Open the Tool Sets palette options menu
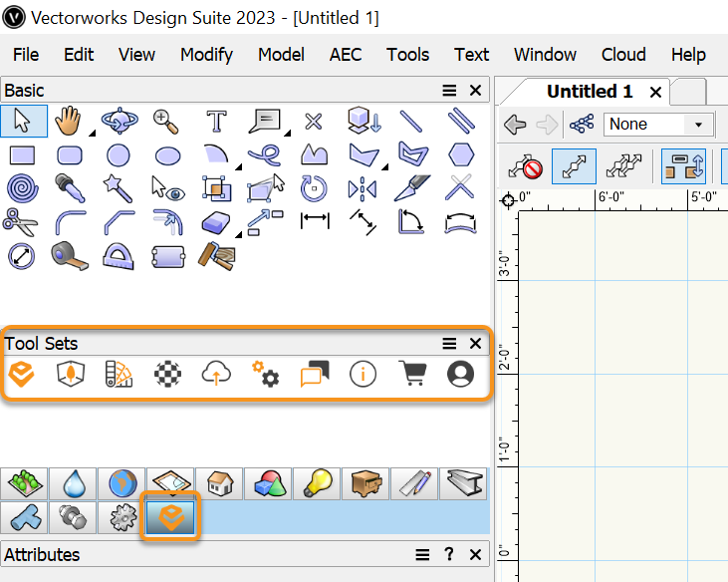This screenshot has width=728, height=582. (449, 344)
